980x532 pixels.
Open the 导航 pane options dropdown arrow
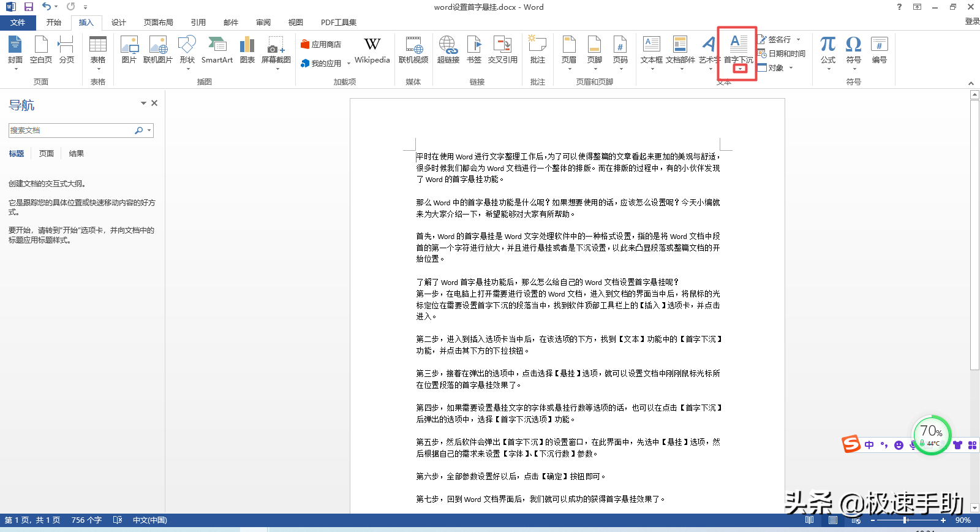[143, 103]
